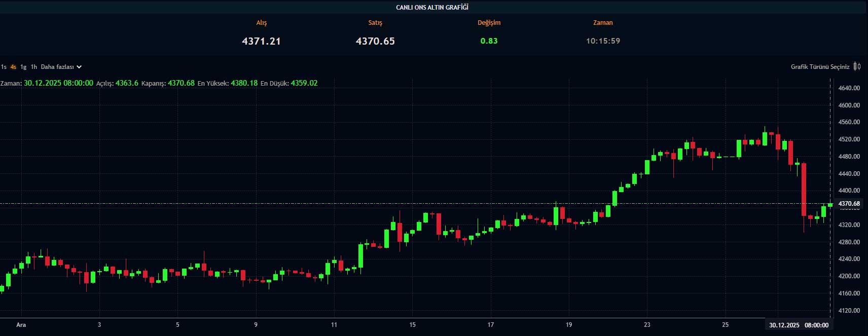Viewport: 868px width, 336px height.
Task: Expand the Daha fazlası dropdown
Action: [x=61, y=67]
